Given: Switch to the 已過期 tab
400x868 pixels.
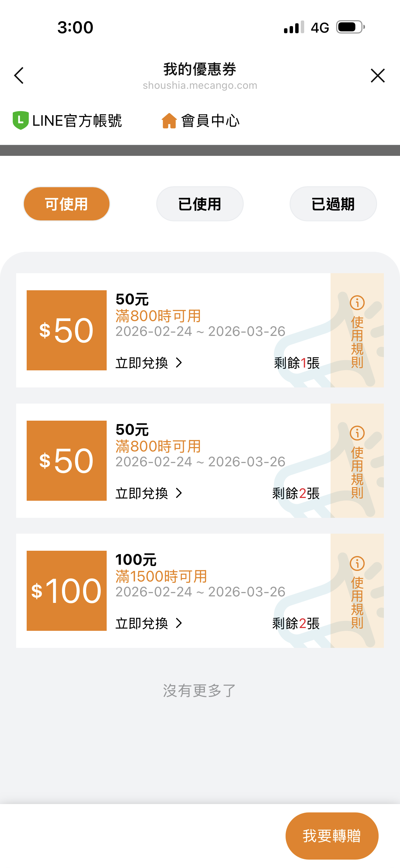Looking at the screenshot, I should coord(333,204).
